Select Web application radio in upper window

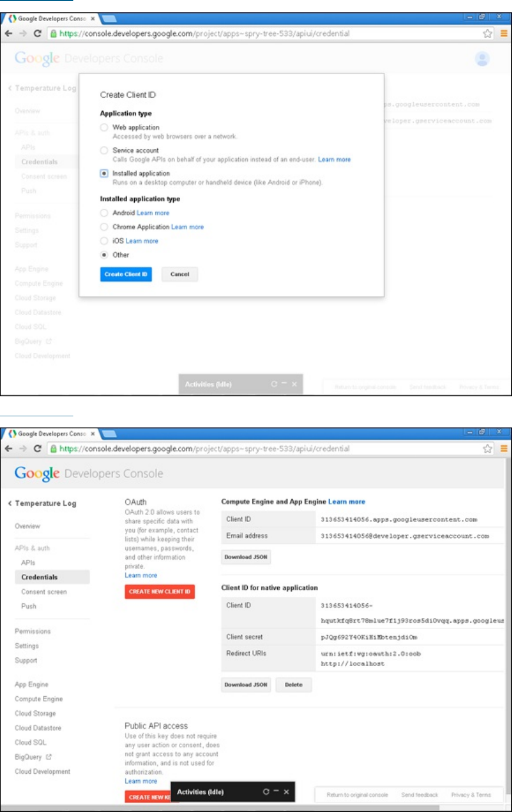[x=104, y=127]
